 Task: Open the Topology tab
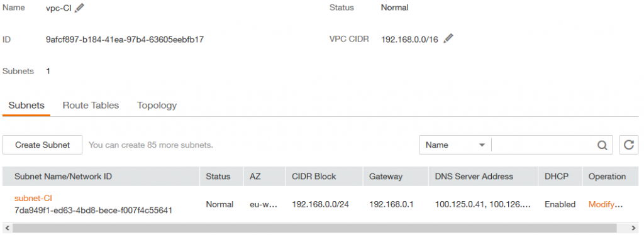pos(157,106)
